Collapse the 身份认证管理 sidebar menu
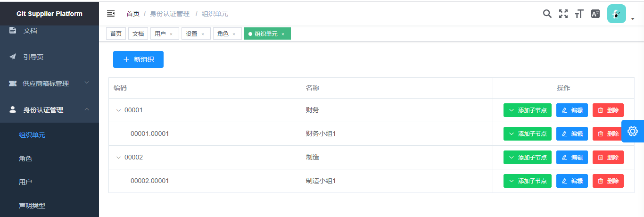Image resolution: width=644 pixels, height=217 pixels. 87,110
